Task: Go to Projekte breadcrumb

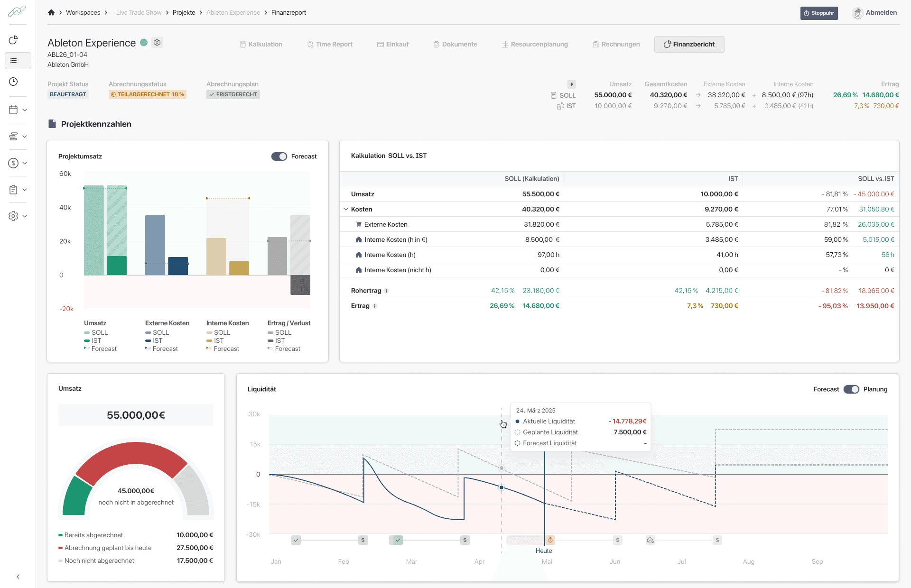Action: 184,12
